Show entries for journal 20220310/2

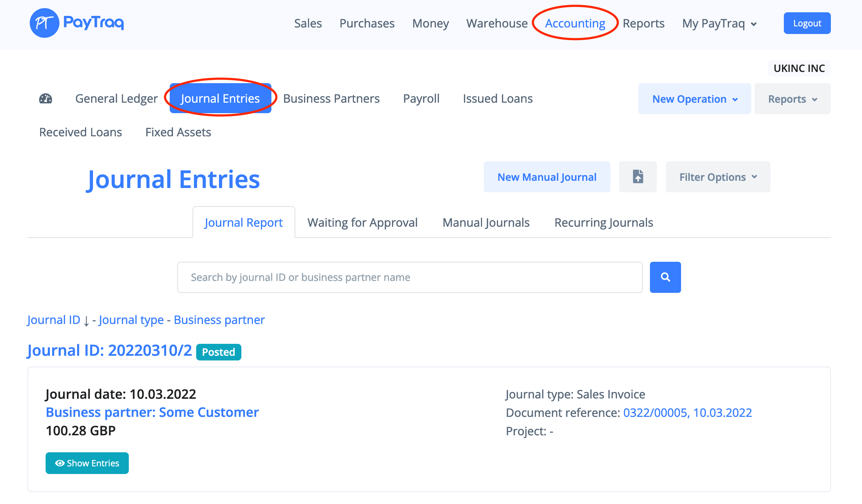tap(87, 463)
